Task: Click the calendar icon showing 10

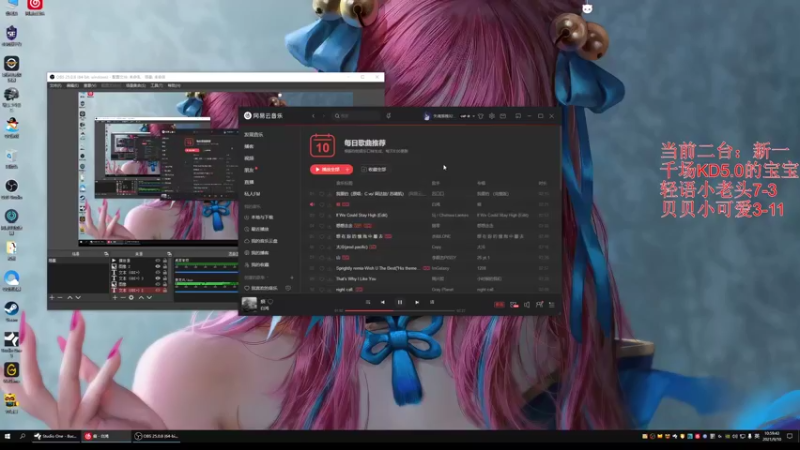Action: (x=322, y=146)
